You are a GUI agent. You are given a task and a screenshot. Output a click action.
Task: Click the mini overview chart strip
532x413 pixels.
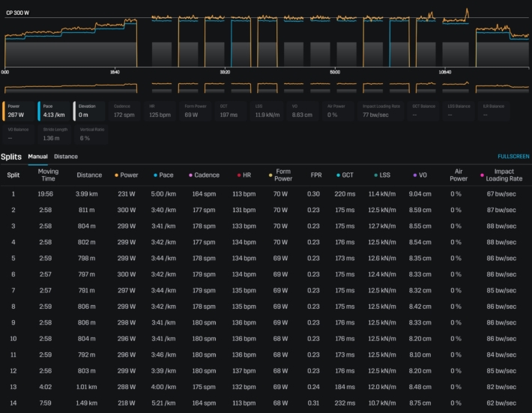coord(266,88)
